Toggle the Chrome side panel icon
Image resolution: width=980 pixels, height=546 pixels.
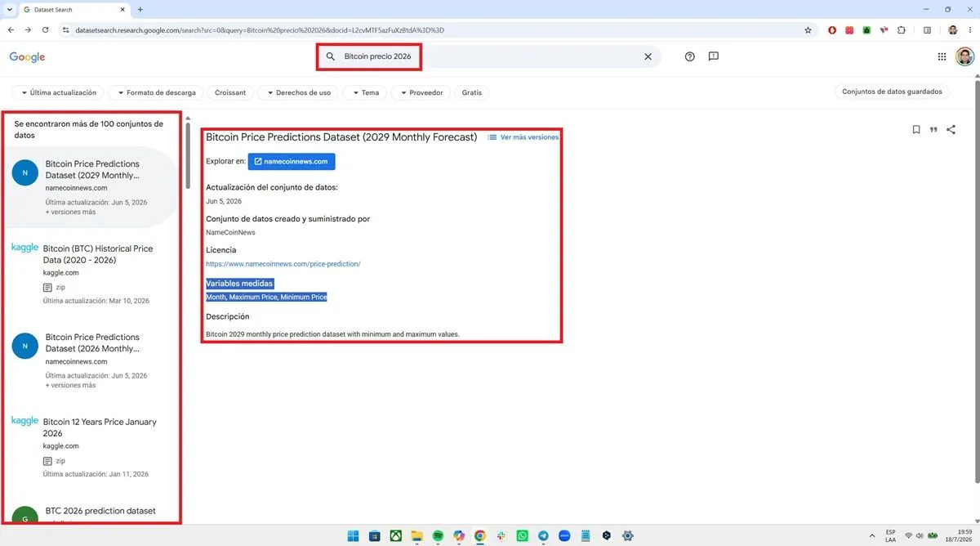(927, 30)
